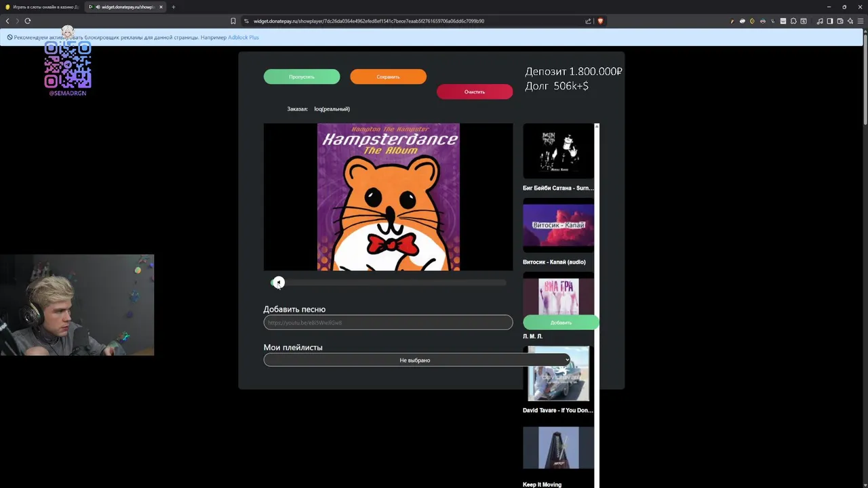This screenshot has height=488, width=868.
Task: Select the Витосик - Капай thumbnail
Action: pyautogui.click(x=558, y=225)
